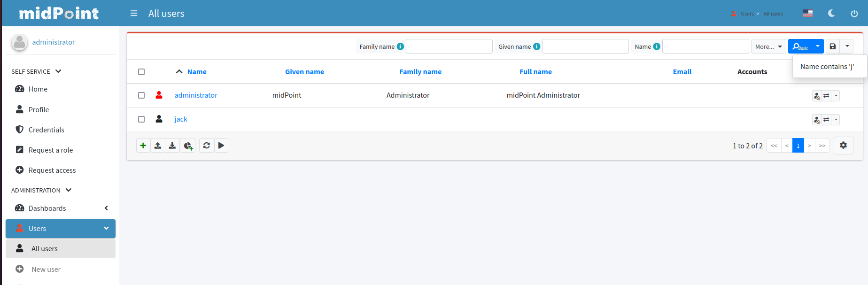The image size is (868, 285).
Task: Disable user icon in administrator row
Action: 817,96
